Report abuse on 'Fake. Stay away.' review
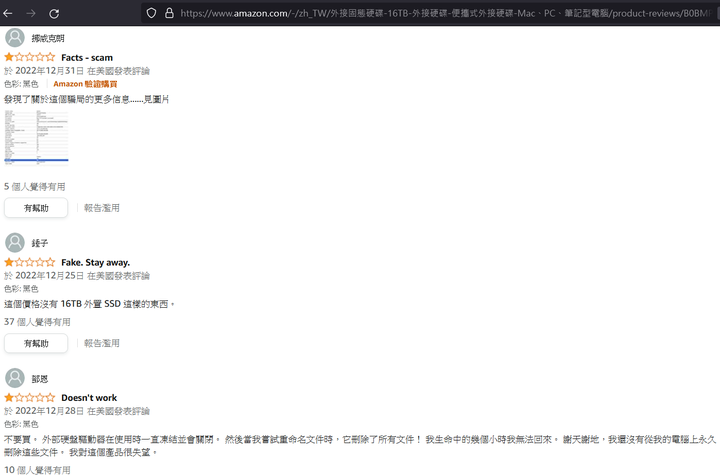Screen dimensions: 720x475 click(101, 343)
